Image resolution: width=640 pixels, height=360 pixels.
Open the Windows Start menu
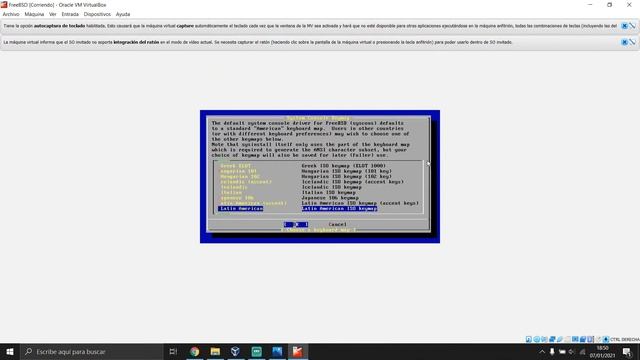[10, 351]
